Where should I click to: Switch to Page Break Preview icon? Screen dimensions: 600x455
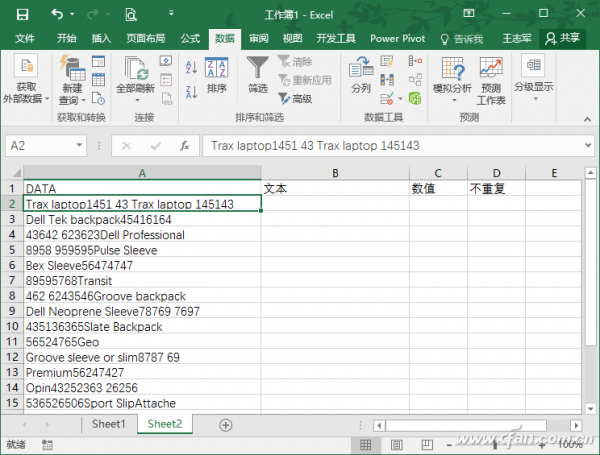point(427,445)
